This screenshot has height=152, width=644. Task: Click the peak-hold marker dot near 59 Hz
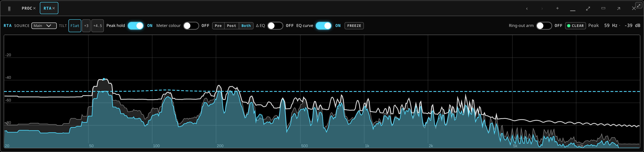104,79
